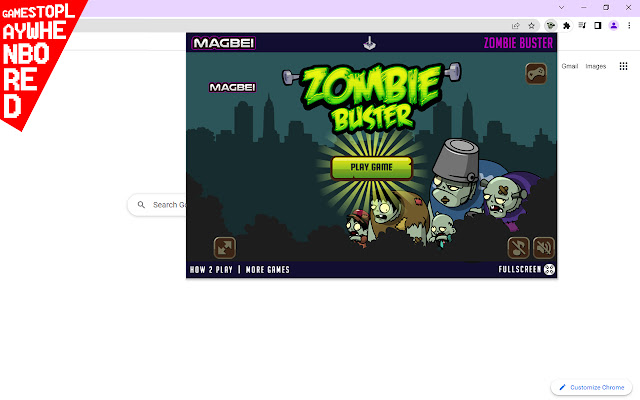Click the small Magbei logo inside game
The height and width of the screenshot is (400, 640).
(x=232, y=87)
